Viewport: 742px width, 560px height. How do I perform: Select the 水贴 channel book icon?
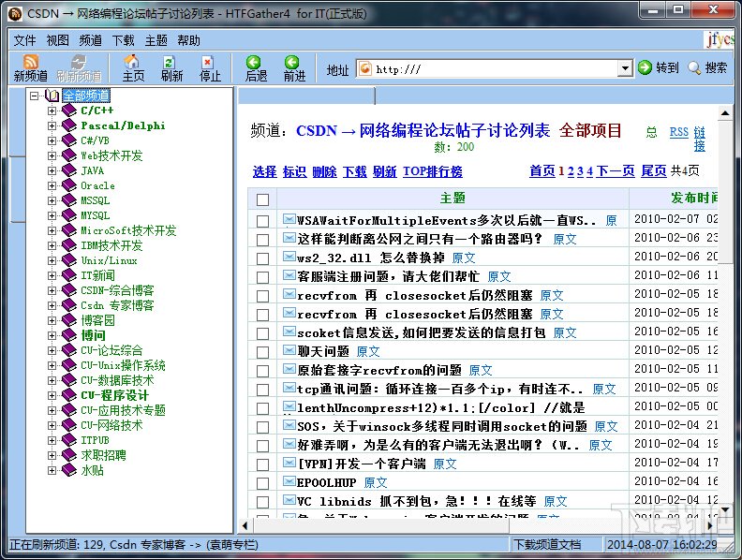(x=69, y=470)
